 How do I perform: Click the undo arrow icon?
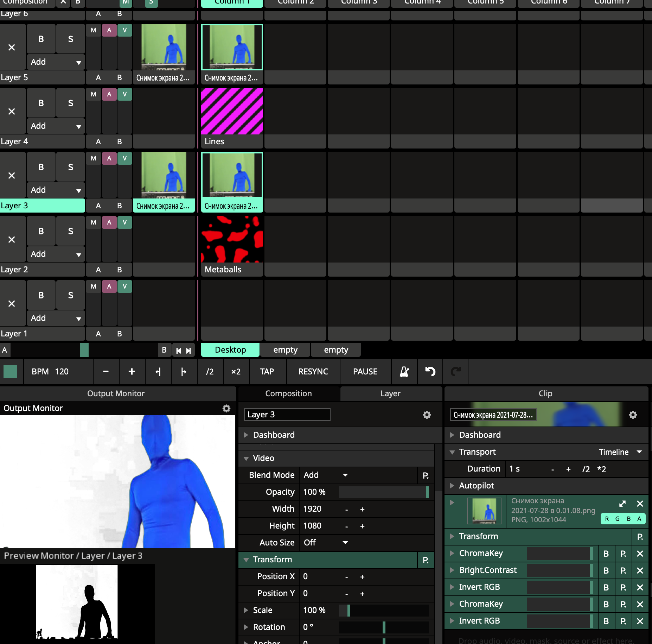tap(430, 372)
